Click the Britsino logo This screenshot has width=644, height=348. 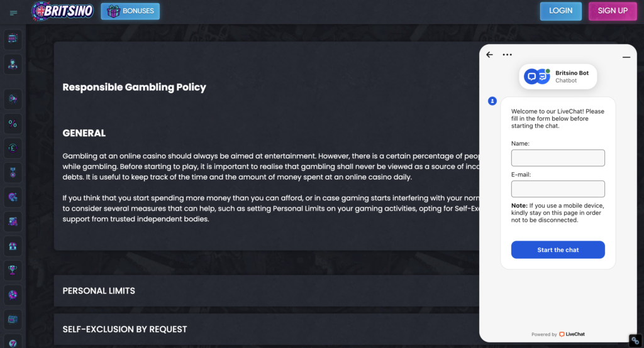coord(63,11)
